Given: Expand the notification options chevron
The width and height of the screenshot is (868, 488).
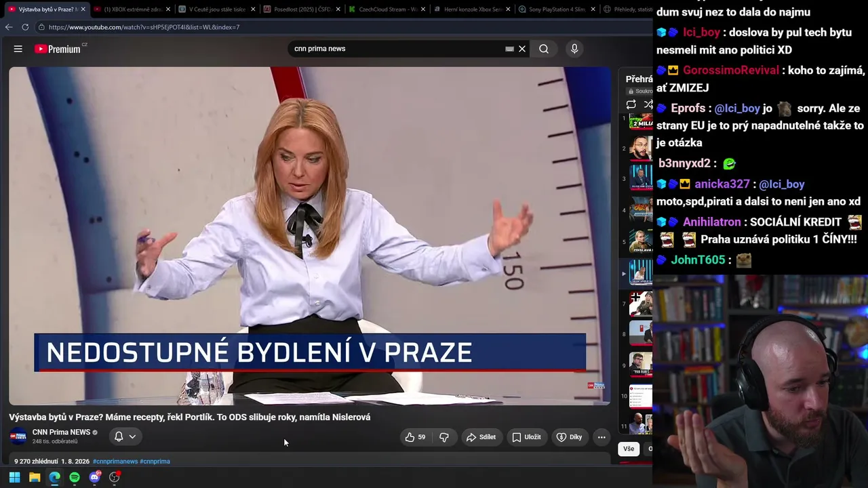Looking at the screenshot, I should pos(132,437).
